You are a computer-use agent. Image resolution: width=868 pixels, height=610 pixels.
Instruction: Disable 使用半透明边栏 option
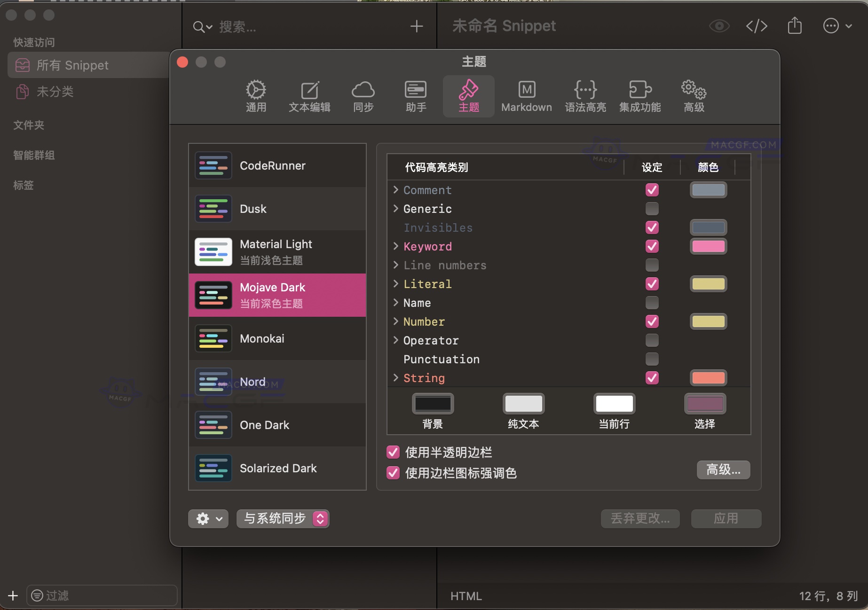[x=393, y=452]
